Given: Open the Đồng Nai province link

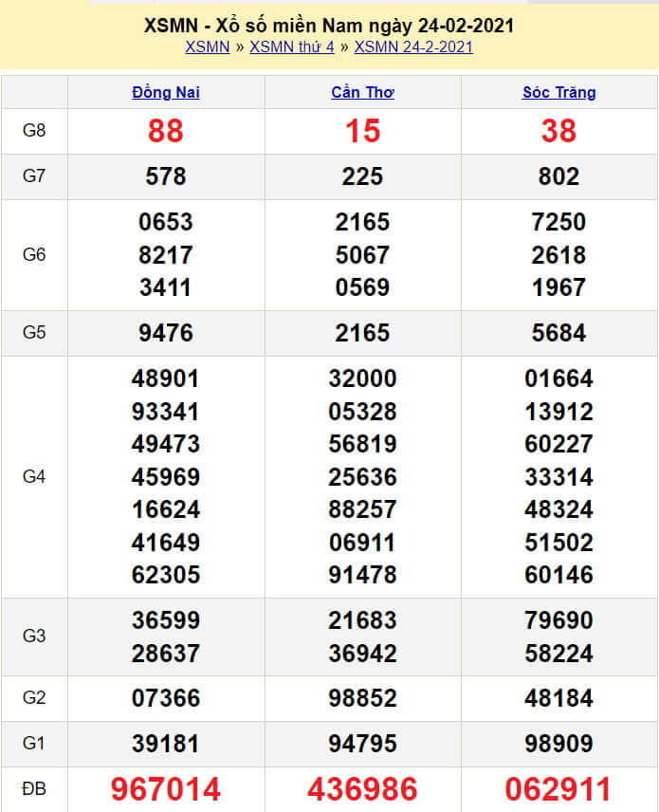Looking at the screenshot, I should coord(166,92).
